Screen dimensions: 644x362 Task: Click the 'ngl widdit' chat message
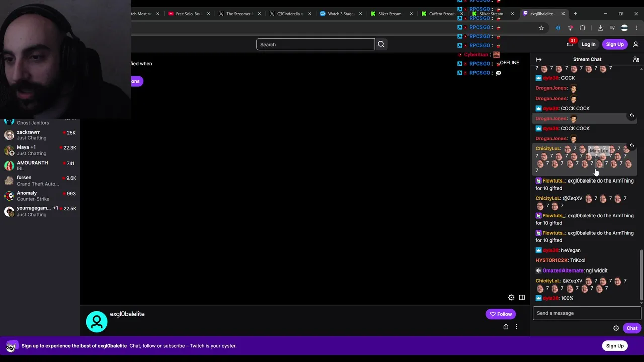tap(597, 270)
